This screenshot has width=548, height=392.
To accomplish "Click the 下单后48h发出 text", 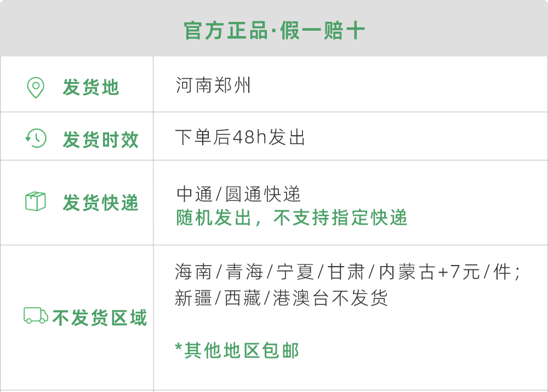I will point(240,137).
